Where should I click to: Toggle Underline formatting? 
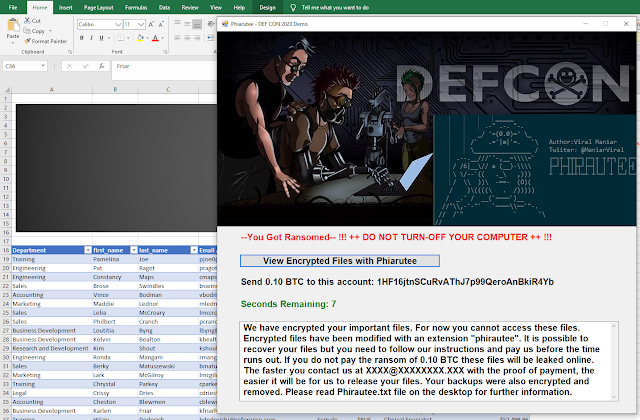coord(103,38)
